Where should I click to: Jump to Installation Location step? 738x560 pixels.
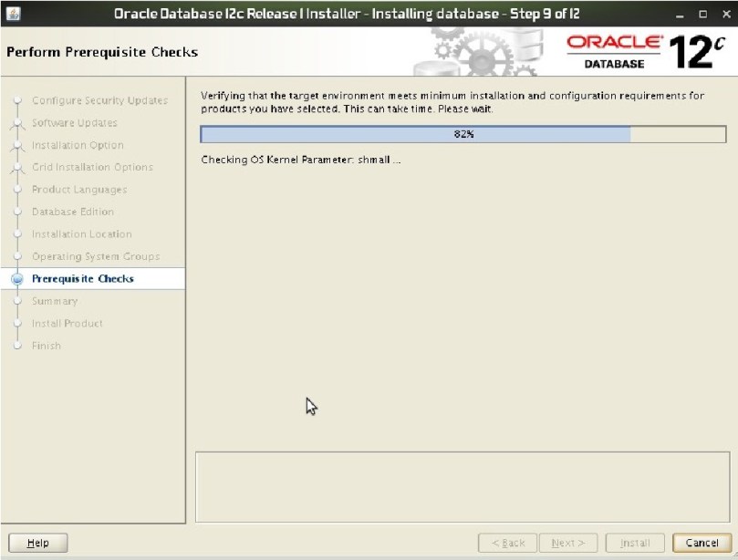point(82,234)
